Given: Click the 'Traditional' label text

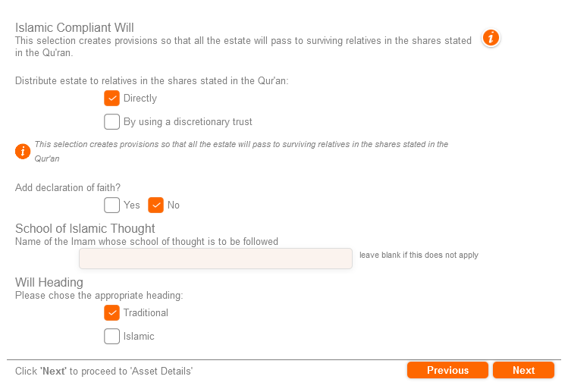Looking at the screenshot, I should [x=146, y=312].
